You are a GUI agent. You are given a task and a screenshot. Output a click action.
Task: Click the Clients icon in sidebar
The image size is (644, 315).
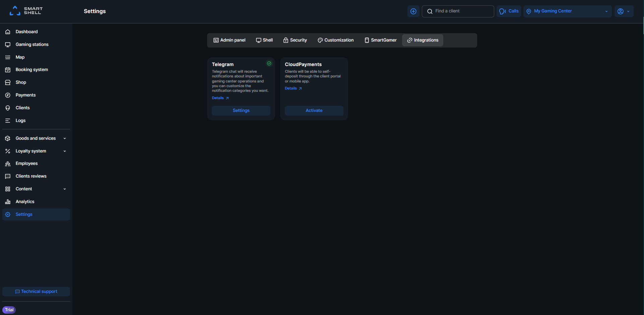8,108
